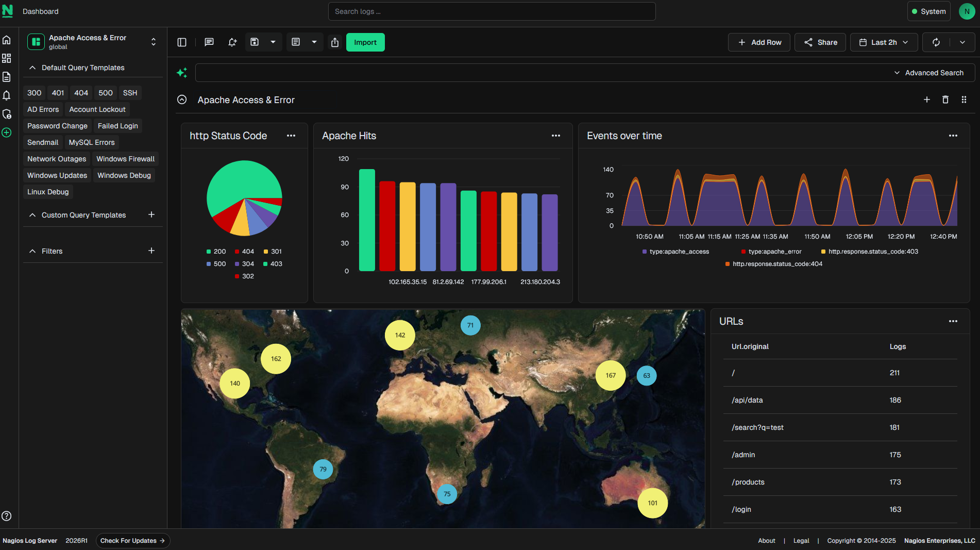Click the green plus icon in left sidebar

point(7,132)
